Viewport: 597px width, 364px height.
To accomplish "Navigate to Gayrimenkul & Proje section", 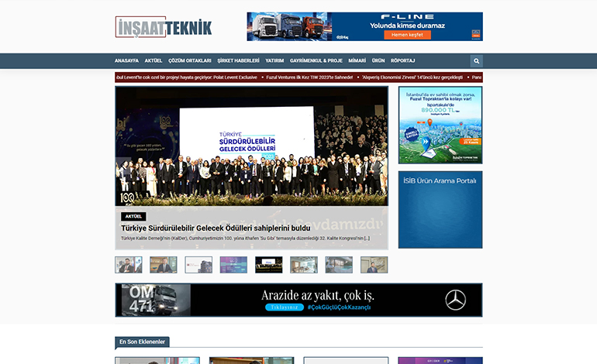I will [x=316, y=60].
